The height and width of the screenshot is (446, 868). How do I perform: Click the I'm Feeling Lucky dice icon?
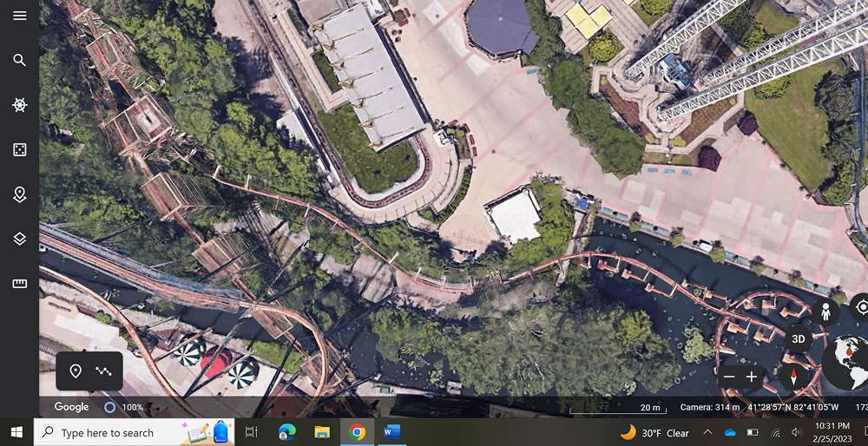(19, 150)
